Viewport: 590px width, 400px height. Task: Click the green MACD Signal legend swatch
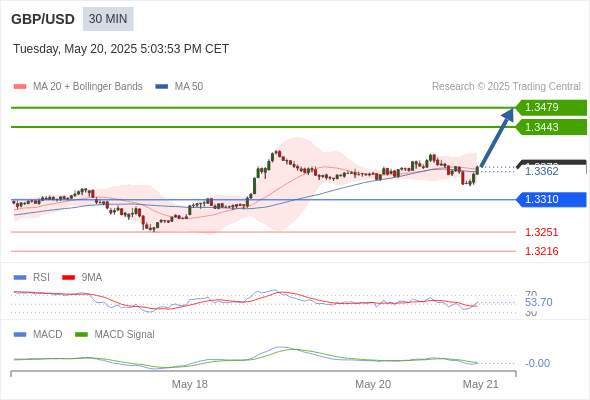81,335
